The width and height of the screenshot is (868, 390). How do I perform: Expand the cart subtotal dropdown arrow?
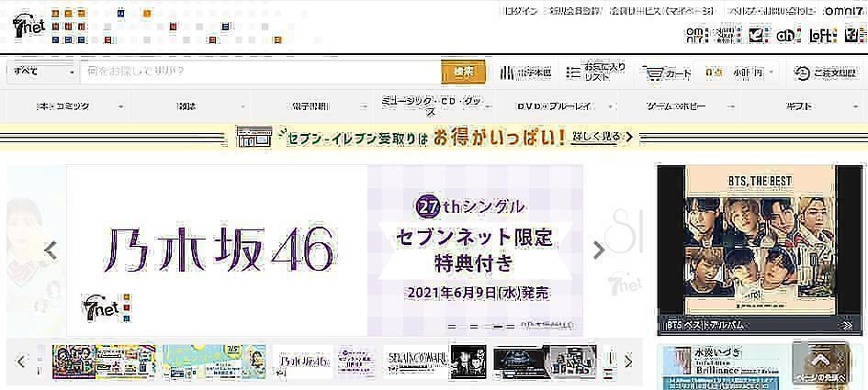772,72
